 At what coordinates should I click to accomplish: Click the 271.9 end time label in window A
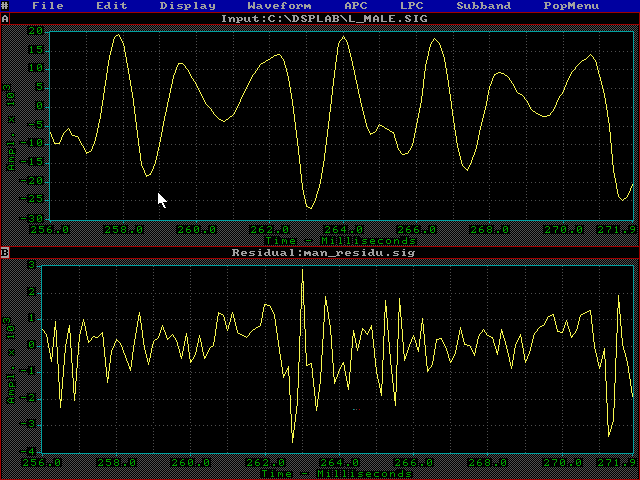click(x=617, y=230)
